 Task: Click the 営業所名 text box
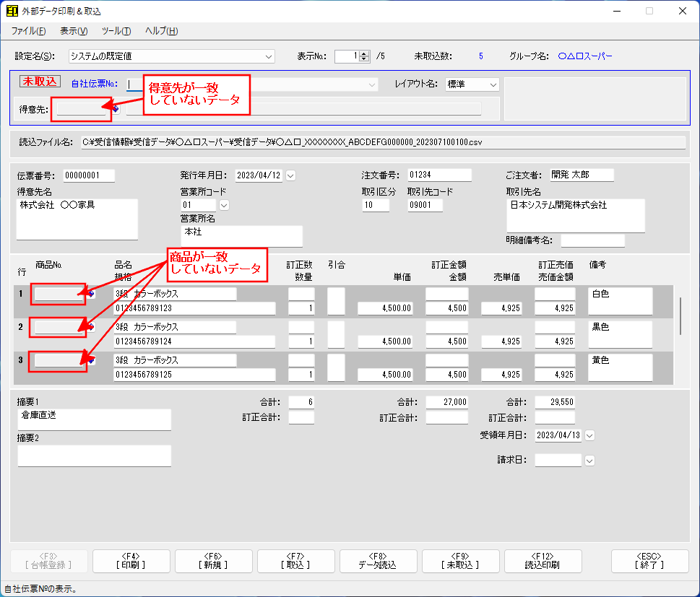(x=241, y=236)
